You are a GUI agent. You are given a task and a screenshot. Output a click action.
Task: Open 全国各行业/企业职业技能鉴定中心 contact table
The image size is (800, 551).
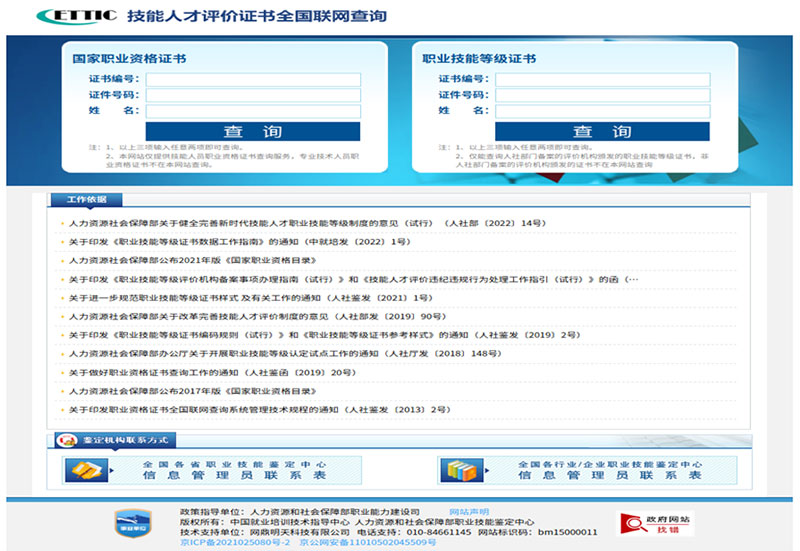tap(610, 470)
